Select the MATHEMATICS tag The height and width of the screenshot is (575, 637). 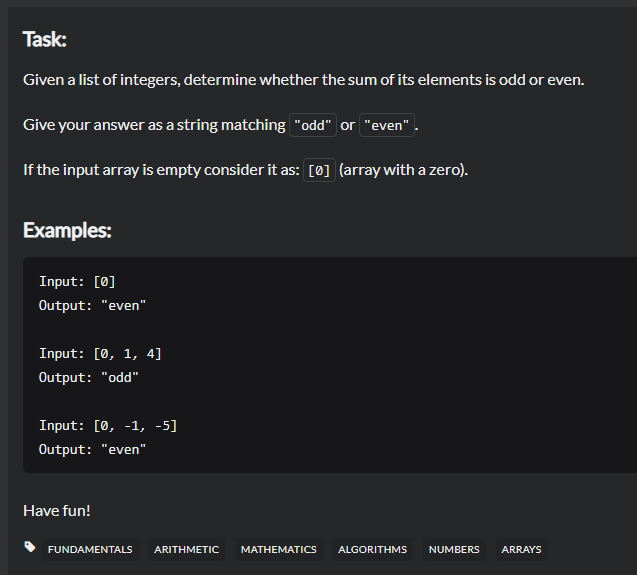pos(279,549)
